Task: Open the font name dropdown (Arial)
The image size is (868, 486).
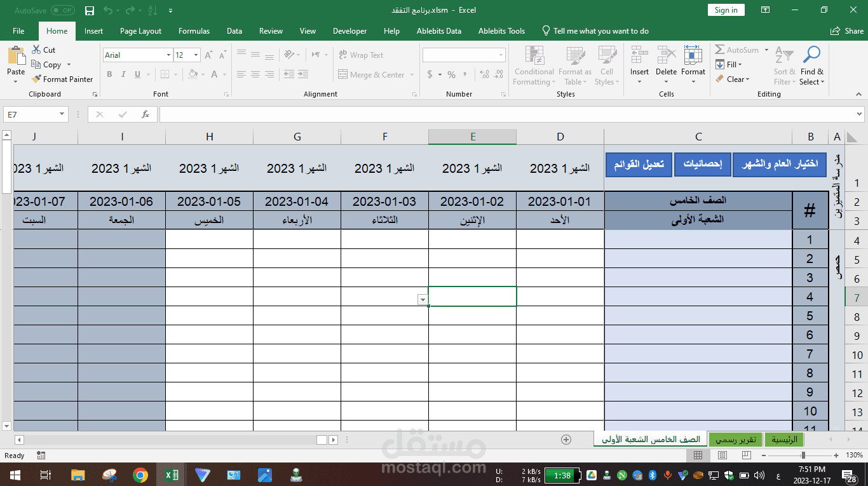Action: (168, 55)
